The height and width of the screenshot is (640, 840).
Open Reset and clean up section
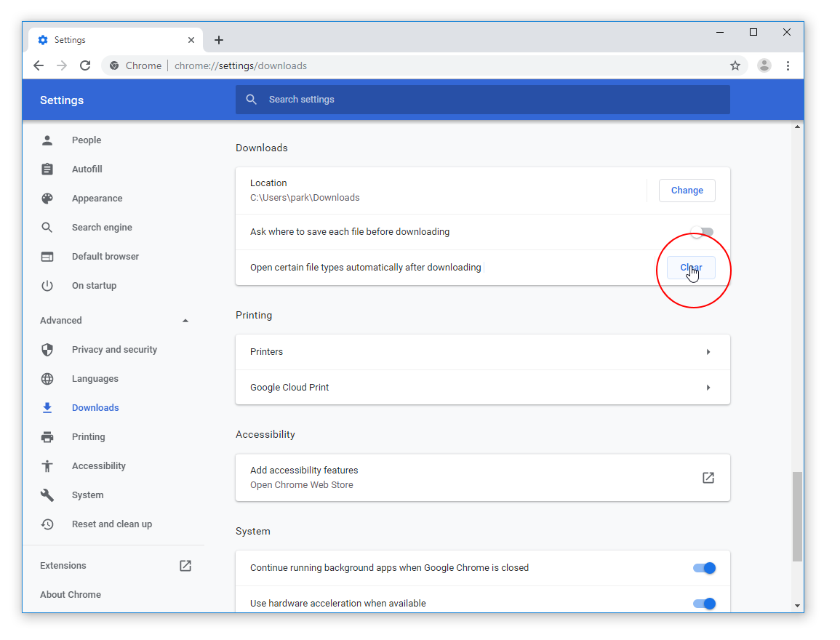point(111,524)
